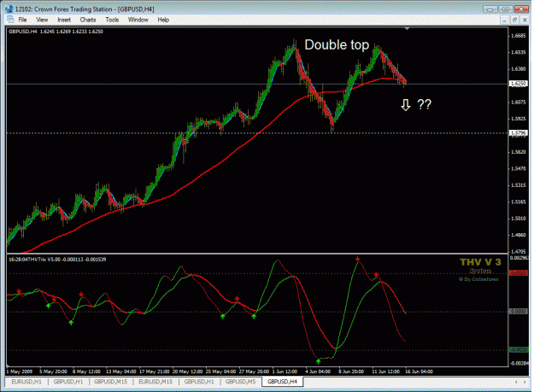This screenshot has height=392, width=534.
Task: Open the Window menu
Action: pos(138,20)
